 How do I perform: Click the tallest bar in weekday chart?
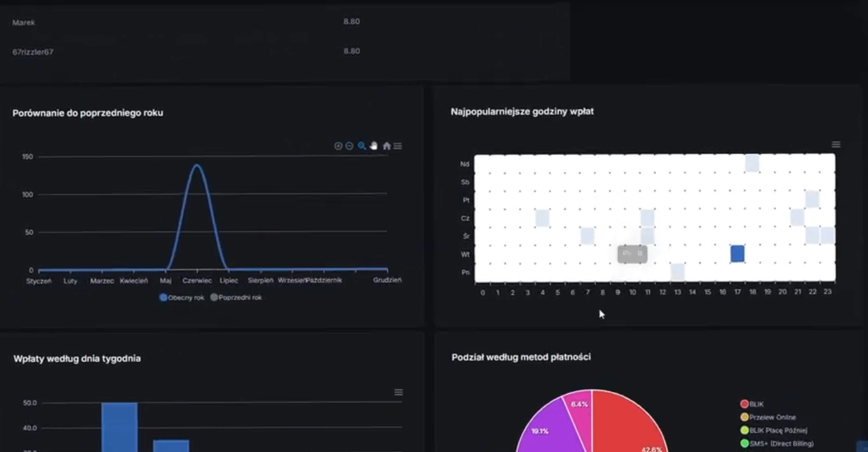point(119,427)
